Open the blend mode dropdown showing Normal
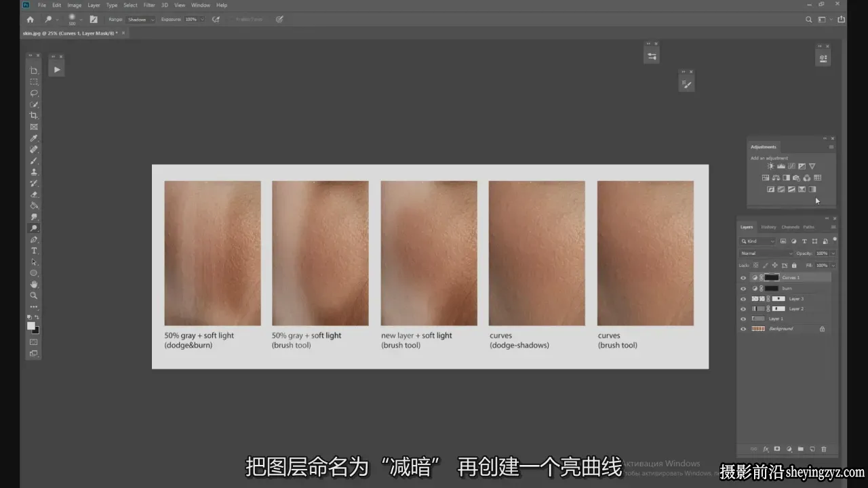 point(766,253)
